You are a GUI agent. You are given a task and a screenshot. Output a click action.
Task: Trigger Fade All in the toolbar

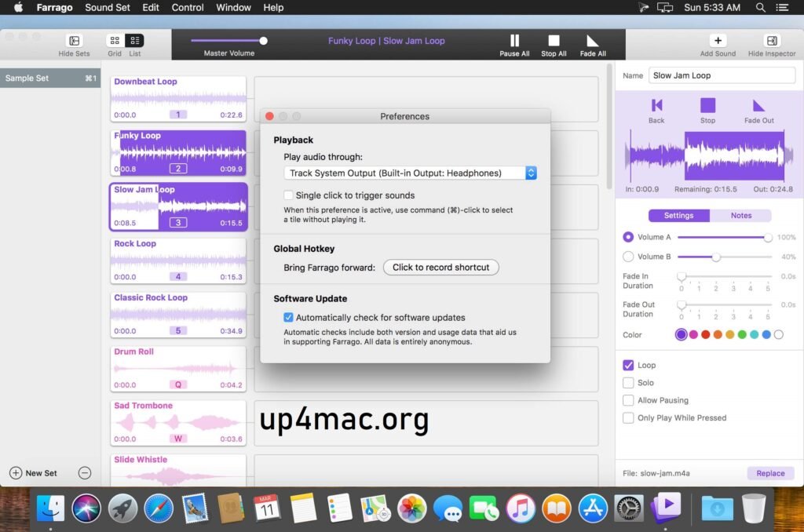click(x=591, y=40)
